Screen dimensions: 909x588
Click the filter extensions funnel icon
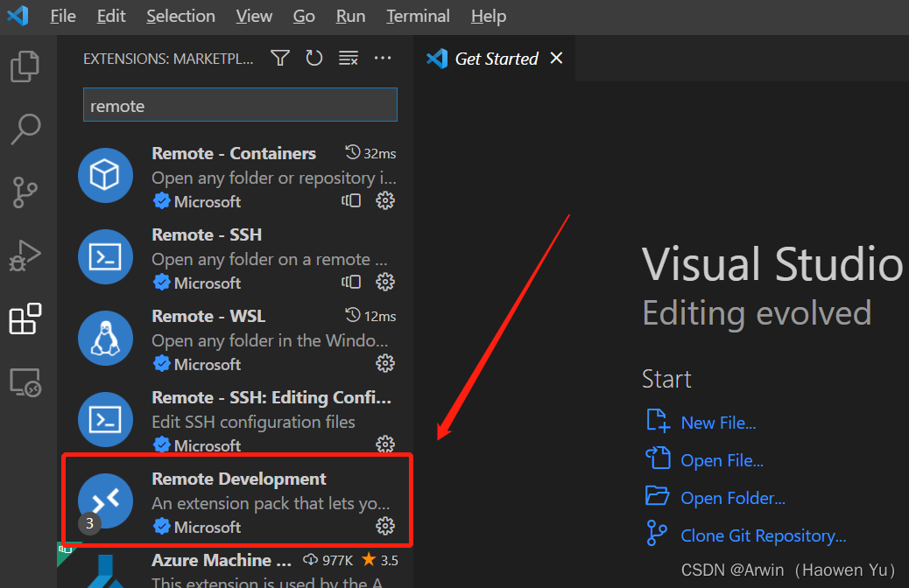(280, 58)
